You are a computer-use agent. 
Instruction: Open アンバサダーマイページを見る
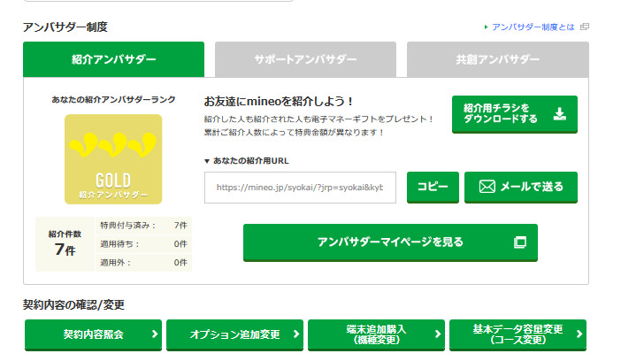pos(390,242)
